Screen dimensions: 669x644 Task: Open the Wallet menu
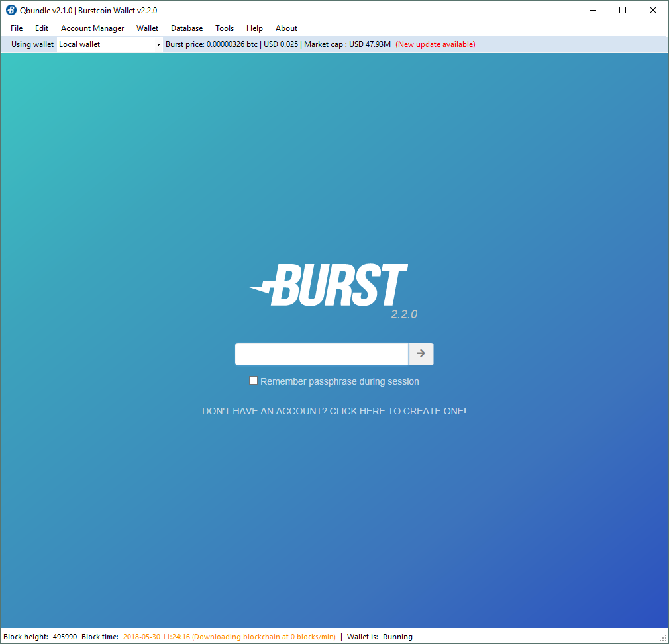[x=147, y=28]
